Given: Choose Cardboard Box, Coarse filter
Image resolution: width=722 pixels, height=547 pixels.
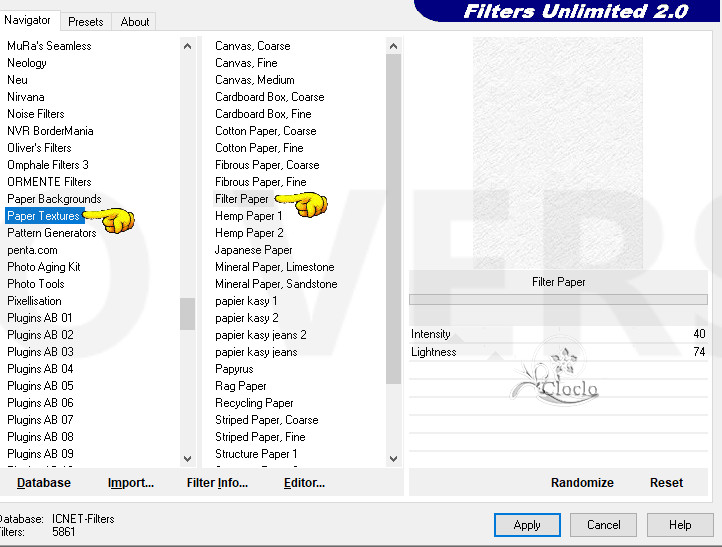Looking at the screenshot, I should [270, 97].
